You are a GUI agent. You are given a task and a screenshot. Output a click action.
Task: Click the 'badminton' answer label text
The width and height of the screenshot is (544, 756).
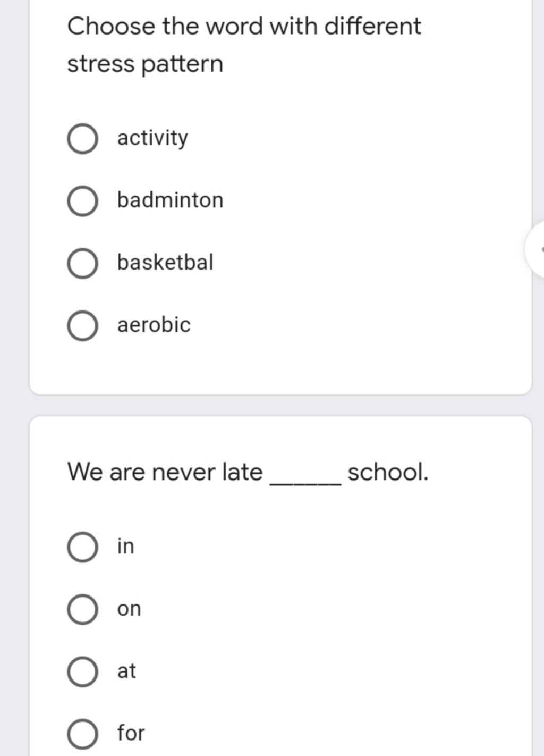pyautogui.click(x=170, y=200)
